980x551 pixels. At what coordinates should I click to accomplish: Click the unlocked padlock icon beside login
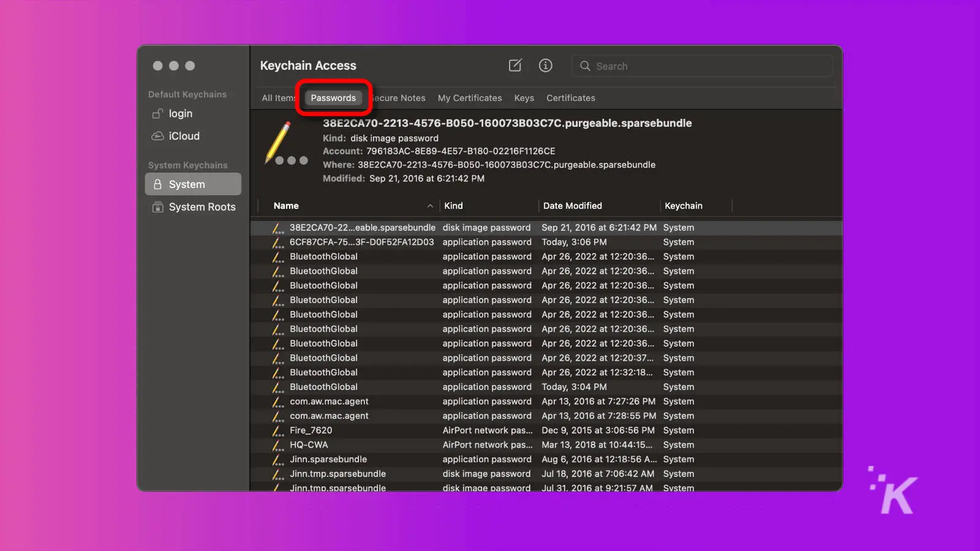click(x=157, y=113)
